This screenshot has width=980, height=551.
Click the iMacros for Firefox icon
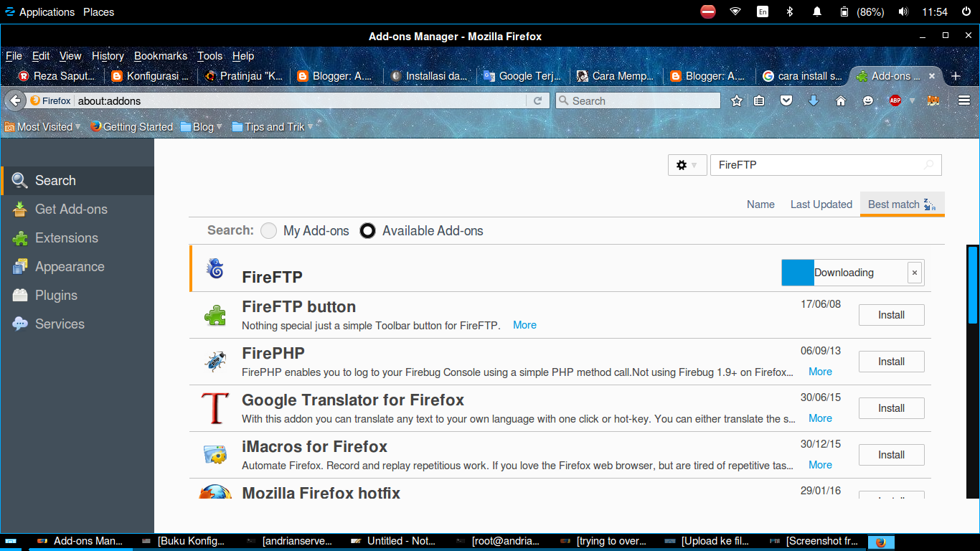click(x=215, y=454)
